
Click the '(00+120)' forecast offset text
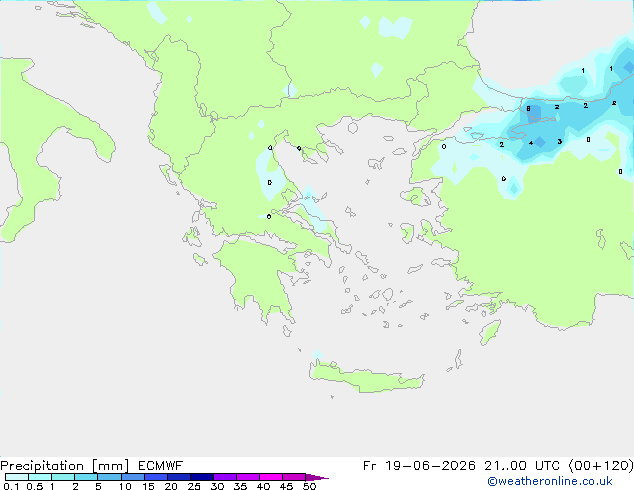601,466
